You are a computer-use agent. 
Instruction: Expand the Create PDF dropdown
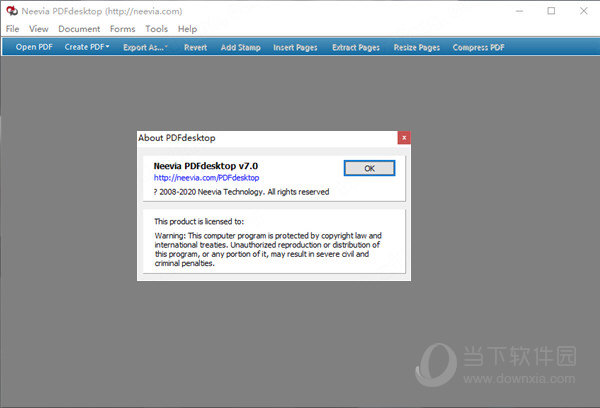tap(88, 47)
